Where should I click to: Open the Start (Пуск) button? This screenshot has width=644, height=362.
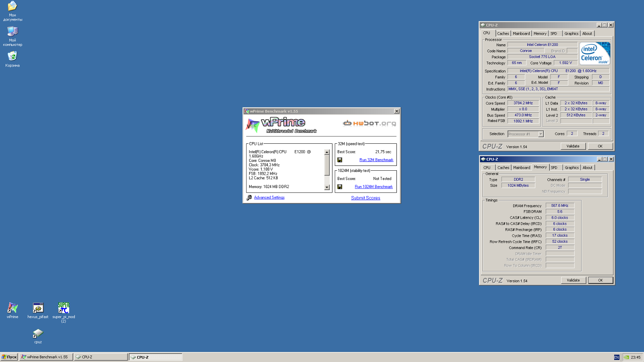pyautogui.click(x=9, y=357)
